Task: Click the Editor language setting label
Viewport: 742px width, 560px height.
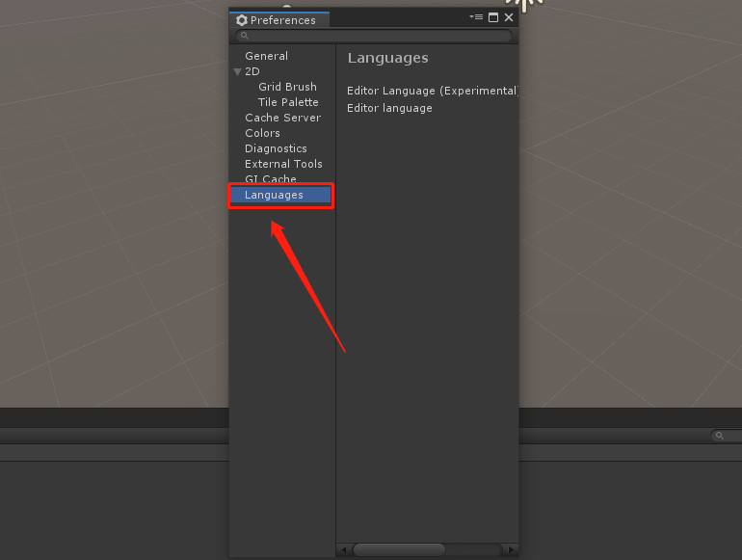Action: pos(389,108)
